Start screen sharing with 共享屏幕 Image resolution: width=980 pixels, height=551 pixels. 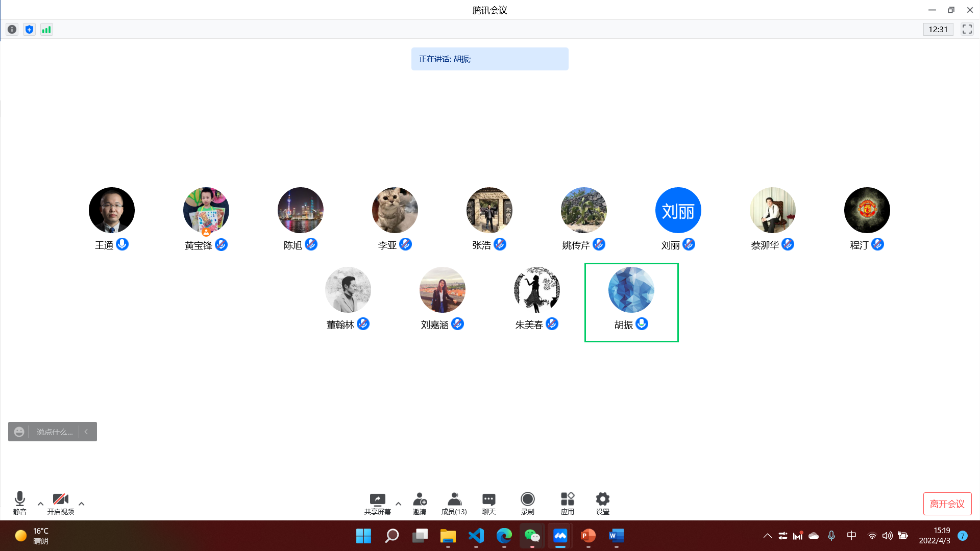(378, 504)
